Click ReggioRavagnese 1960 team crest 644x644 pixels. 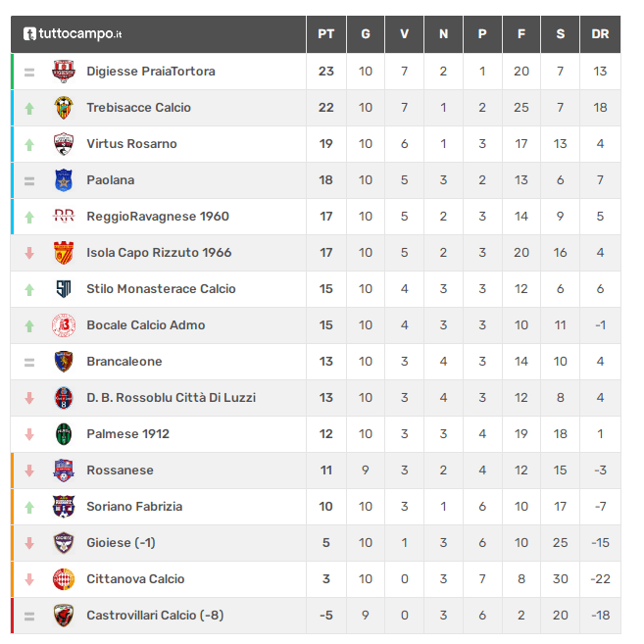click(64, 217)
